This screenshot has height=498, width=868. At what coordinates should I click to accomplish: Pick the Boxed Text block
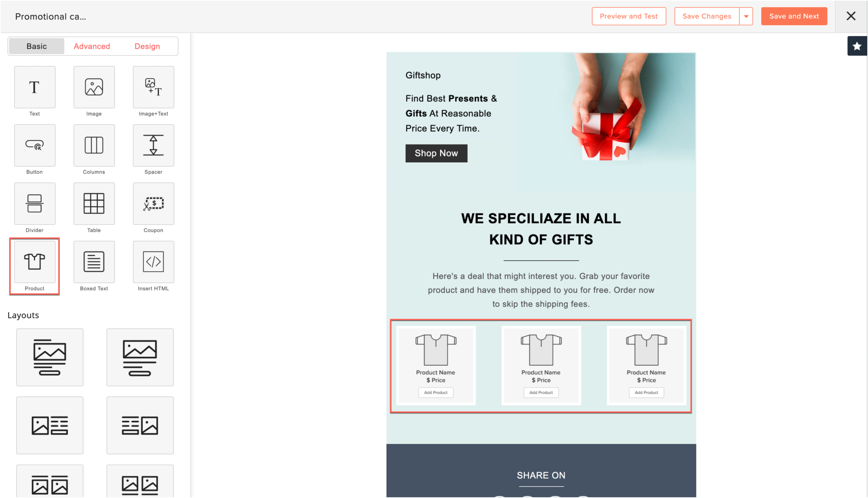[94, 262]
